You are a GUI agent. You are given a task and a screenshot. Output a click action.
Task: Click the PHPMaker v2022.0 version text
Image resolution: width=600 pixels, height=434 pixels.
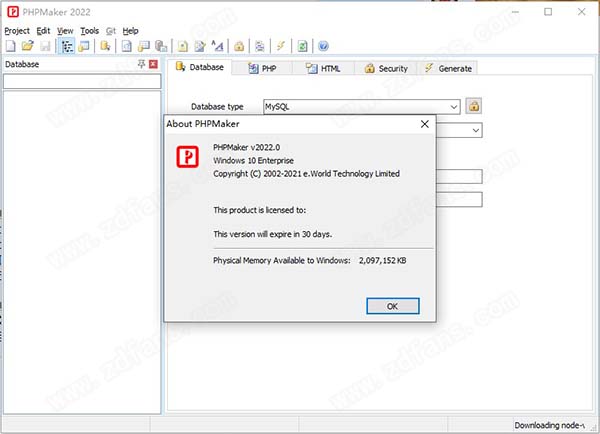pos(246,147)
